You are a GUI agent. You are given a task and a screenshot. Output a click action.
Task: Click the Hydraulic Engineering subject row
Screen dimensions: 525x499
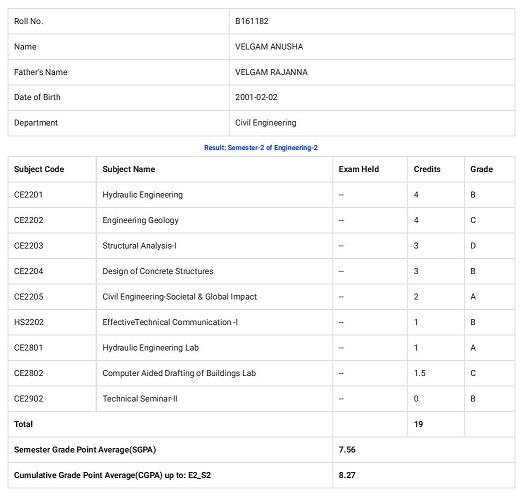point(261,195)
